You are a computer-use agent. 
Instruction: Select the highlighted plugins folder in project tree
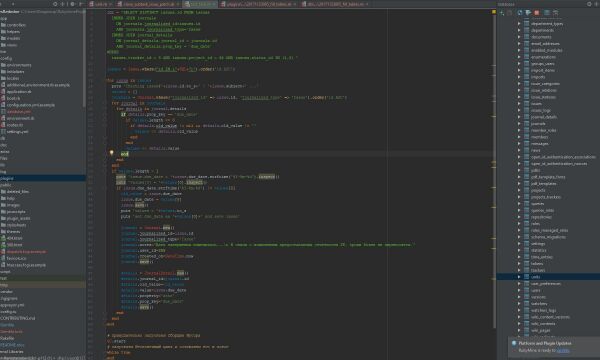pyautogui.click(x=42, y=178)
